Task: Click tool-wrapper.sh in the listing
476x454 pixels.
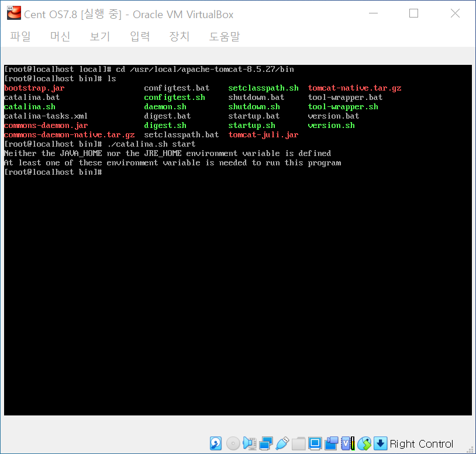Action: [343, 107]
